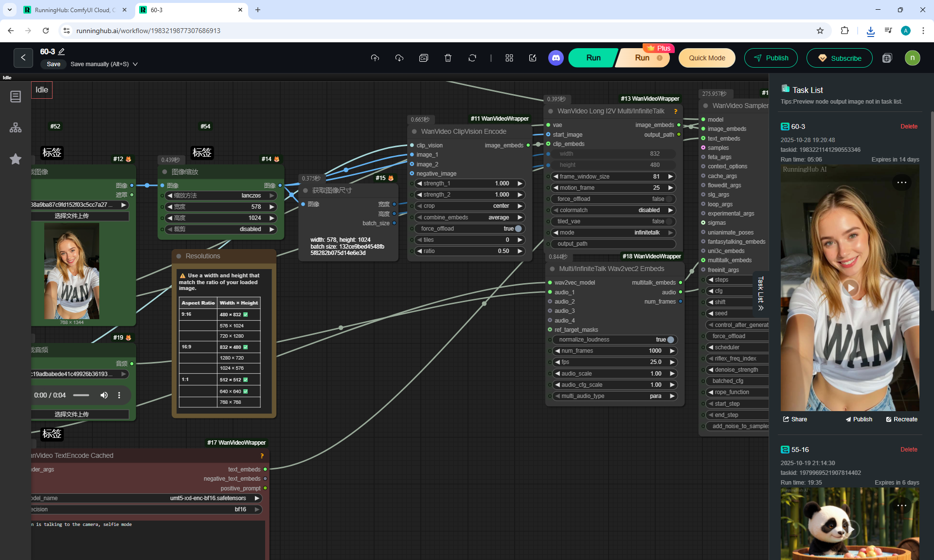The width and height of the screenshot is (934, 560).
Task: Click the four-squares grid layout icon
Action: 509,58
